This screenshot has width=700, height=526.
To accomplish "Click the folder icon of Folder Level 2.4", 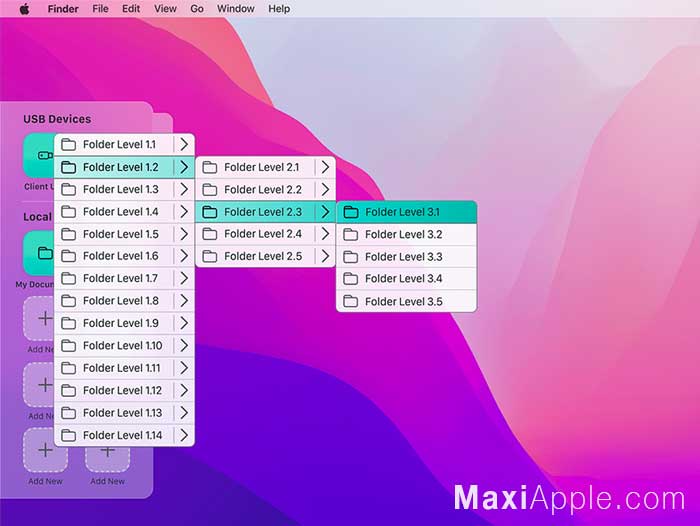I will click(x=209, y=234).
